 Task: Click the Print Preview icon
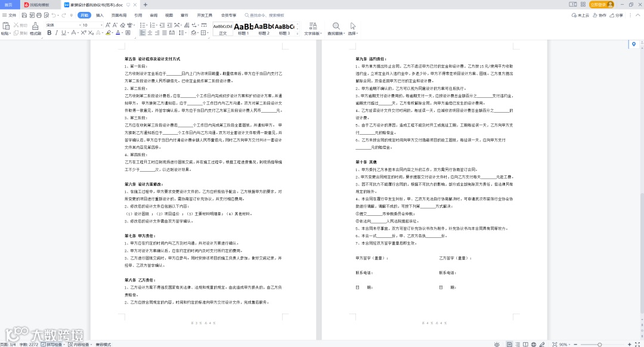tap(47, 15)
